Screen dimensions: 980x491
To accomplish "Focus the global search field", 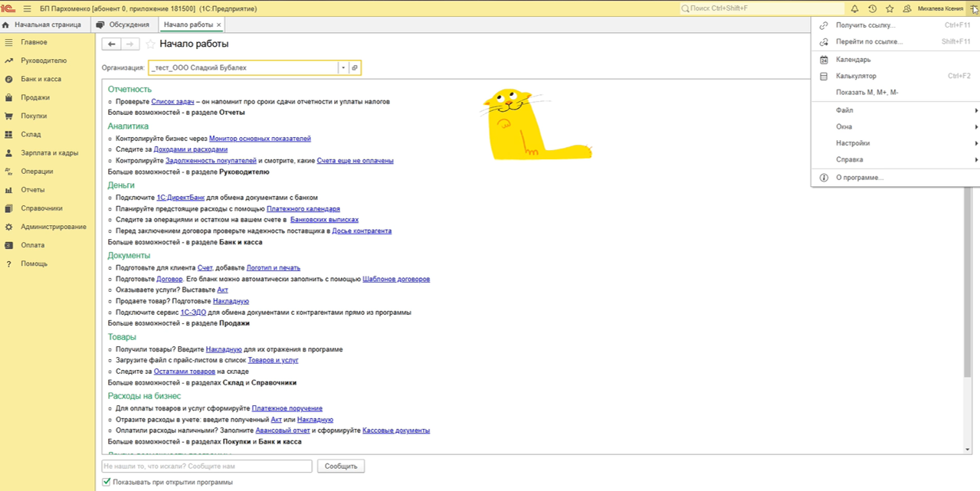I will (761, 8).
